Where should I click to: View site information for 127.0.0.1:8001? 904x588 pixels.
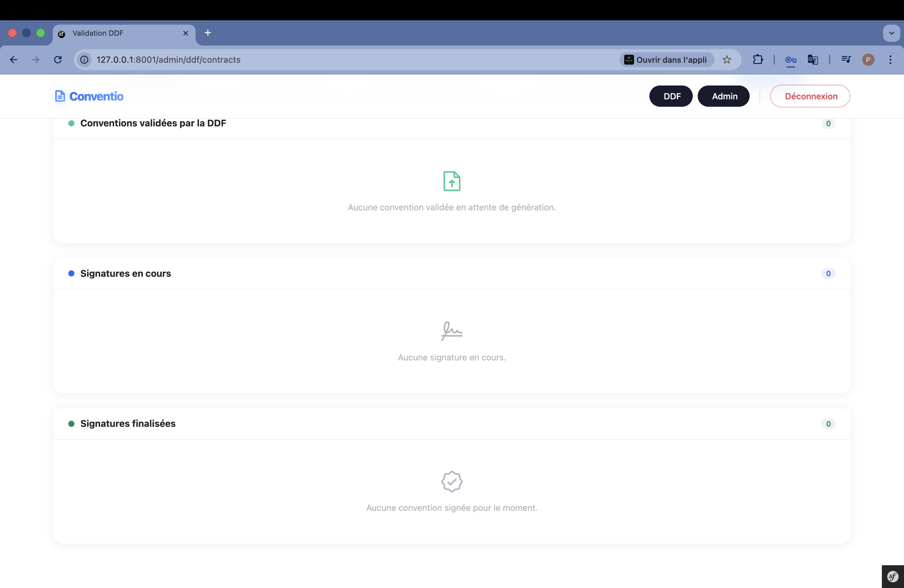84,60
